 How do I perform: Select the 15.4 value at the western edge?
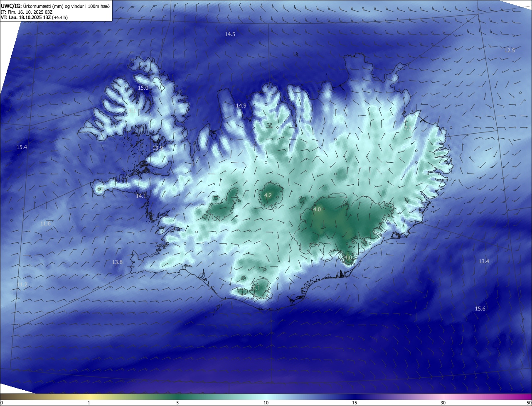point(22,147)
